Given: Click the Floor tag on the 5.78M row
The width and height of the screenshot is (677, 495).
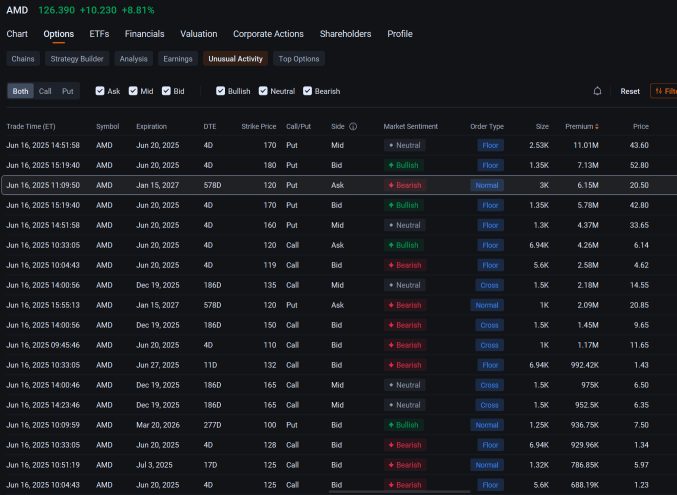Looking at the screenshot, I should (490, 205).
